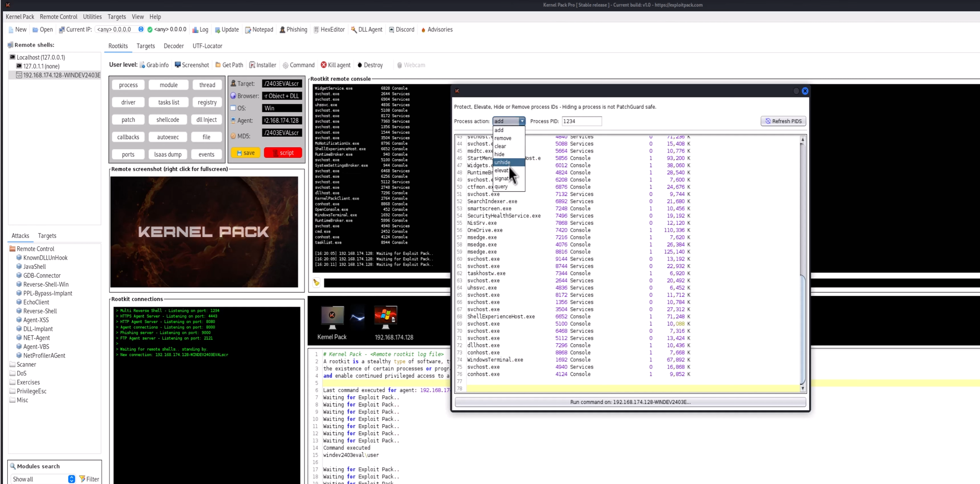The height and width of the screenshot is (484, 980).
Task: Click the yellow save button
Action: (245, 153)
